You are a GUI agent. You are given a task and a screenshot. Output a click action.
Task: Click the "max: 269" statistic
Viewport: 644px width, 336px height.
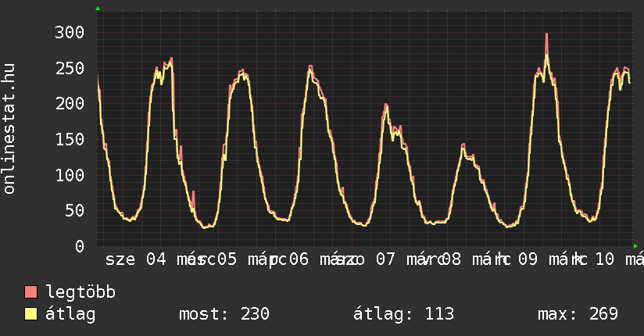coord(578,314)
